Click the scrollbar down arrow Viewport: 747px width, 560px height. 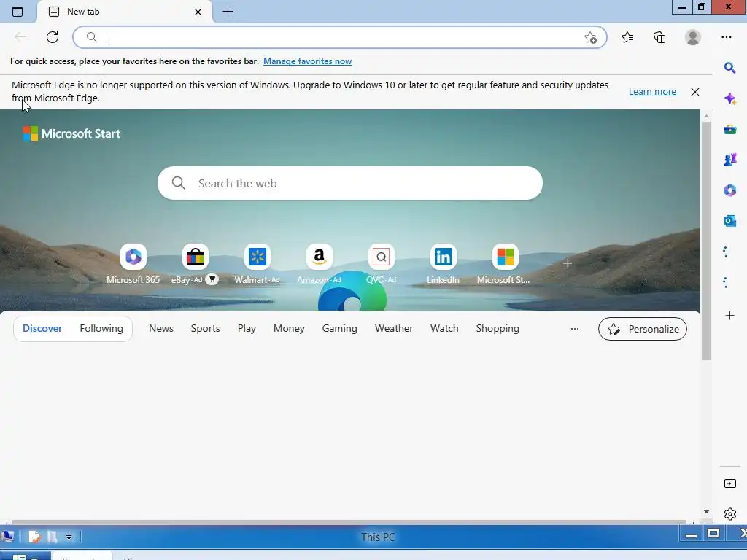tap(706, 512)
